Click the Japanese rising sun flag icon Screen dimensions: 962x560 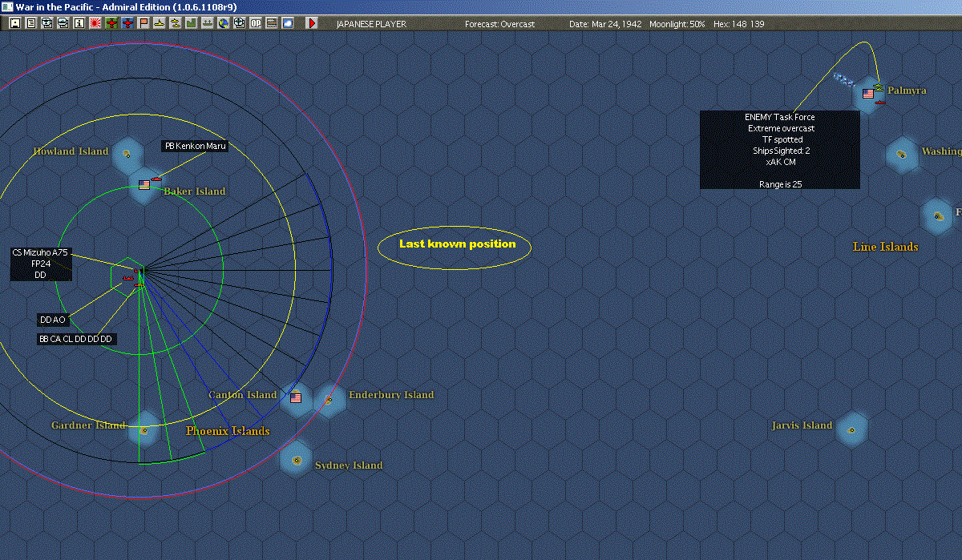pos(95,23)
